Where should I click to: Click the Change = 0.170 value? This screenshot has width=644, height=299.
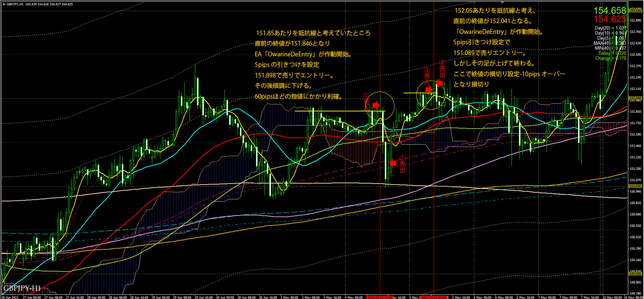coord(611,58)
